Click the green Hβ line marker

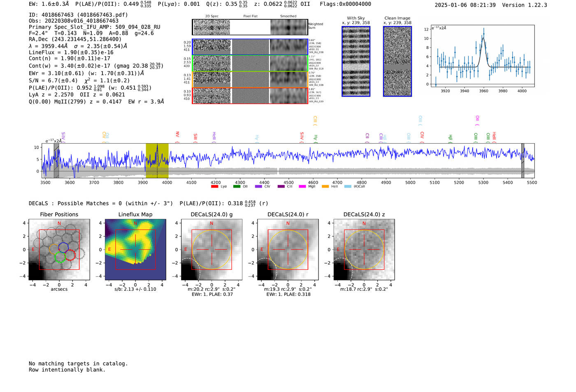(451, 139)
